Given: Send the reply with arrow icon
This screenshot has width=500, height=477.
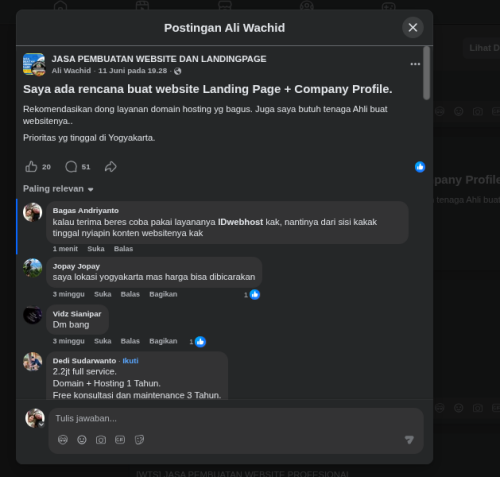Looking at the screenshot, I should (409, 440).
